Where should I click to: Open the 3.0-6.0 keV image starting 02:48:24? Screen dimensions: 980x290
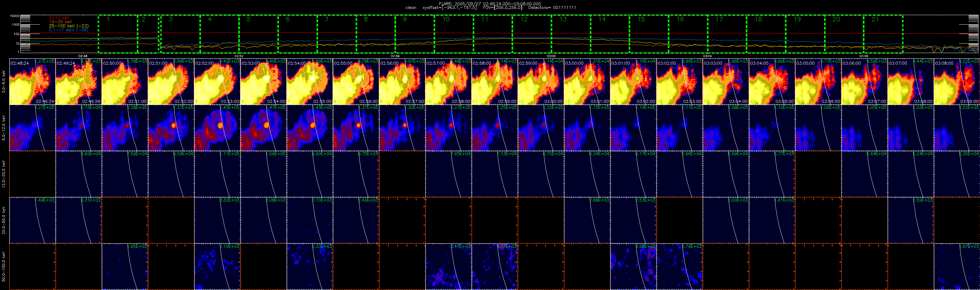coord(32,81)
